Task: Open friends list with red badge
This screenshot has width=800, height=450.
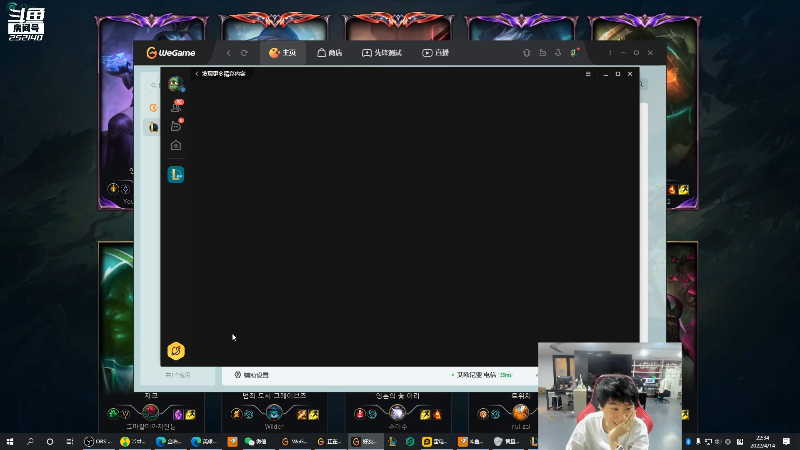Action: [176, 107]
